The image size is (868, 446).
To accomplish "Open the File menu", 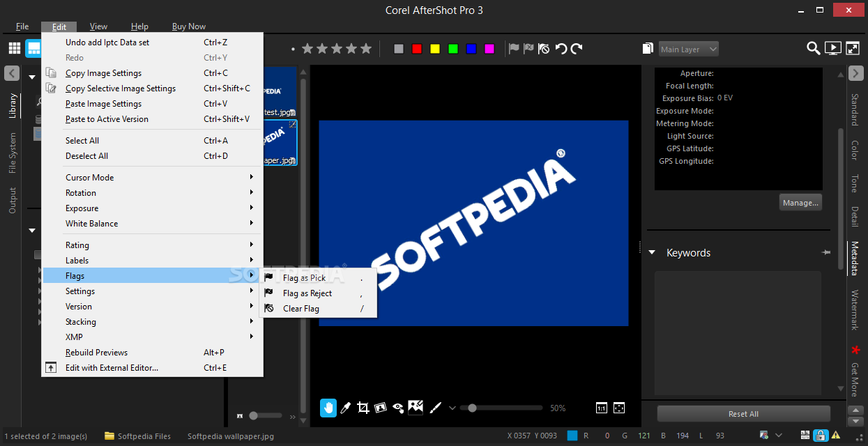I will click(22, 26).
